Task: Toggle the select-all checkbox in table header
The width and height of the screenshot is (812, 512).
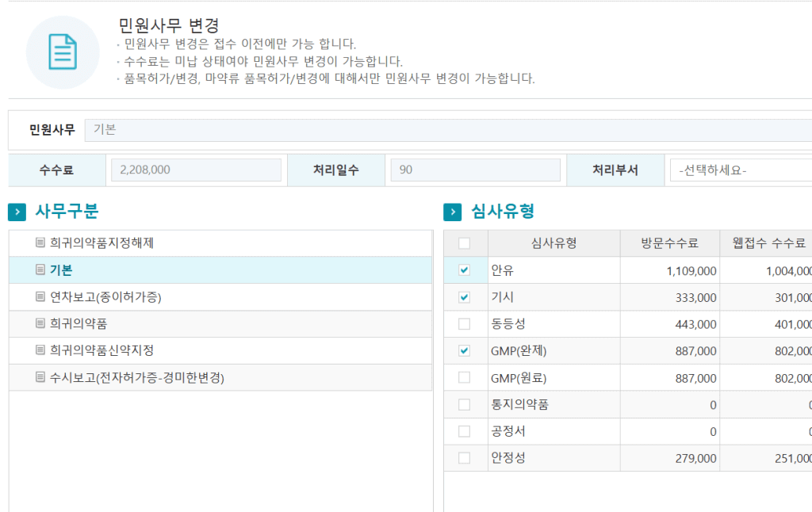Action: click(465, 243)
